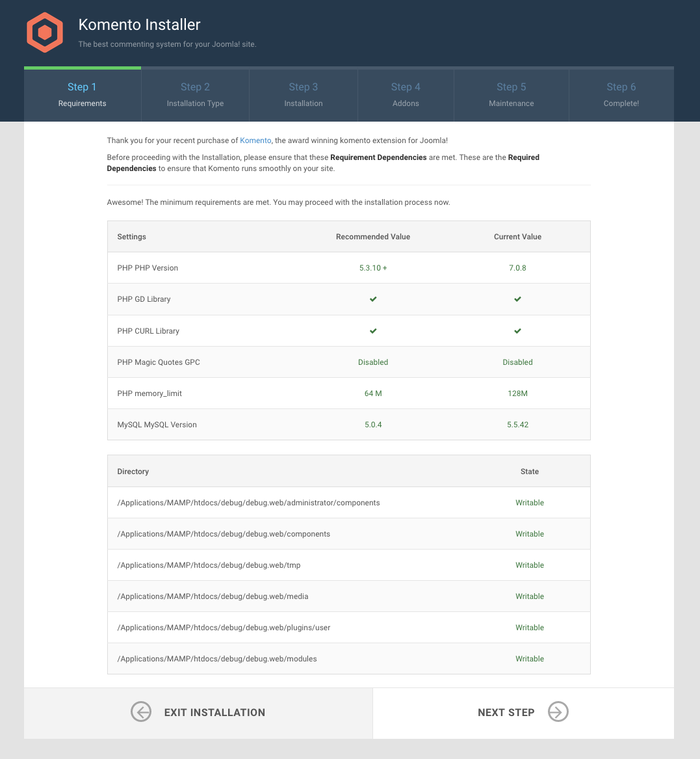Click the recommended 'Disabled' value for Magic Quotes
700x759 pixels.
373,362
